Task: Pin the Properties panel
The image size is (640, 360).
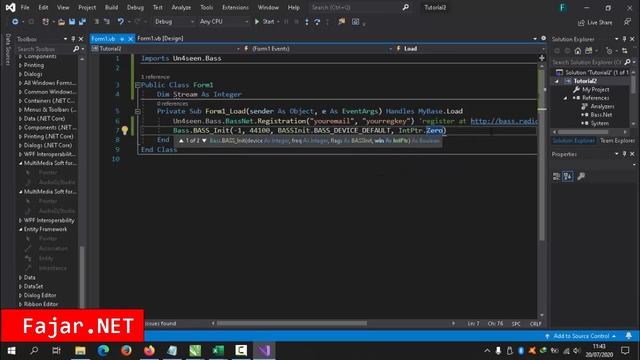Action: (x=624, y=154)
